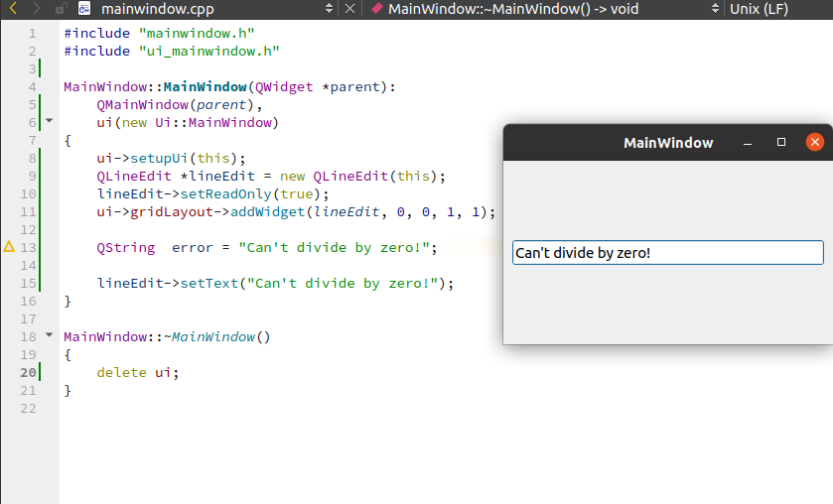Click setText on line 15
This screenshot has height=504, width=833.
(x=209, y=283)
